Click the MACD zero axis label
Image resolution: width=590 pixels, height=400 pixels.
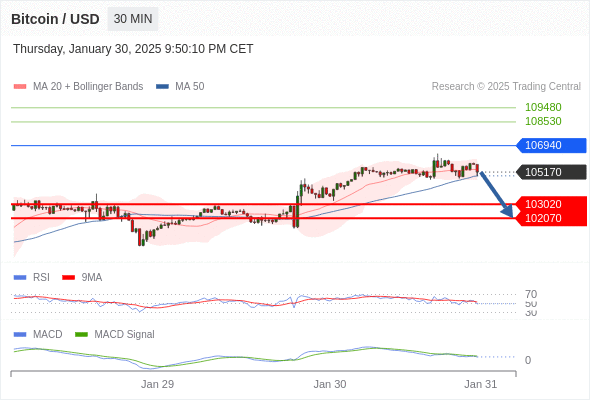point(528,360)
